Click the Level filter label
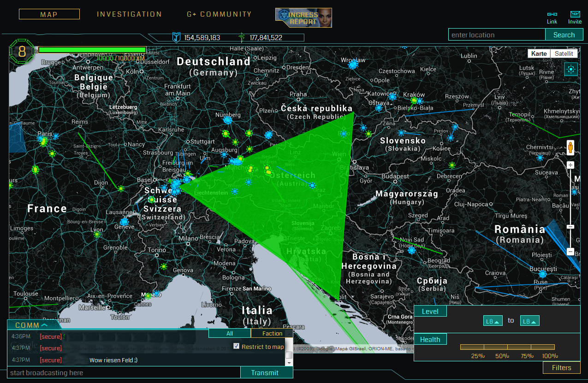The width and height of the screenshot is (588, 383). 430,311
